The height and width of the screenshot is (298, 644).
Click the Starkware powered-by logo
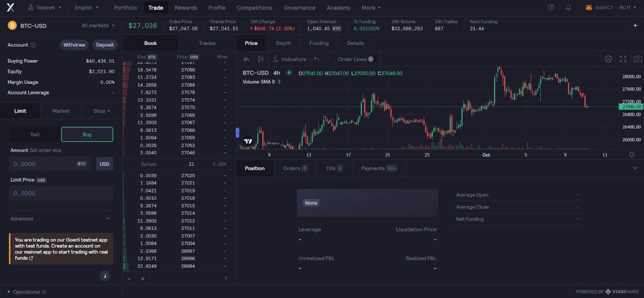click(x=623, y=292)
